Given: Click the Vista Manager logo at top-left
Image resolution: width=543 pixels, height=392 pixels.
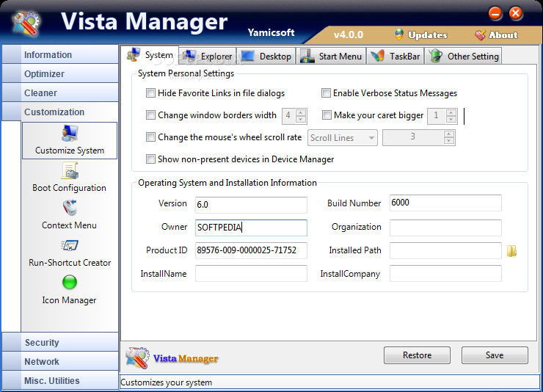Looking at the screenshot, I should coord(26,23).
